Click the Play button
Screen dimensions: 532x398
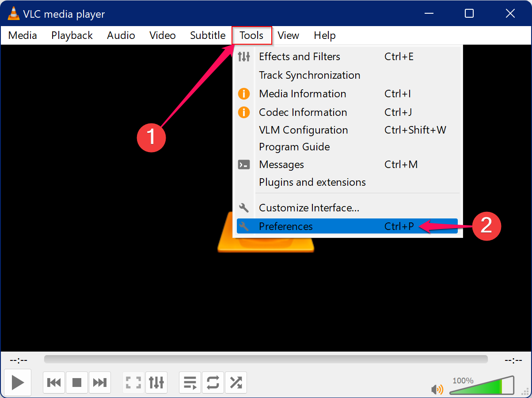point(18,382)
